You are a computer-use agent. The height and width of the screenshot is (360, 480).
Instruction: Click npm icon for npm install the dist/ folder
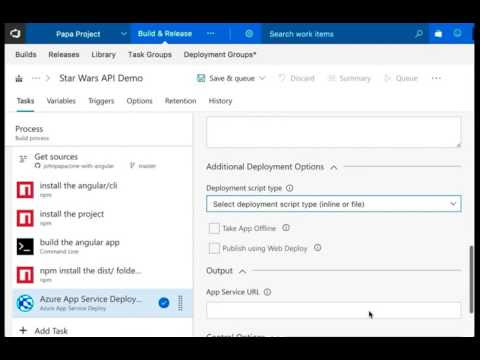coord(25,275)
